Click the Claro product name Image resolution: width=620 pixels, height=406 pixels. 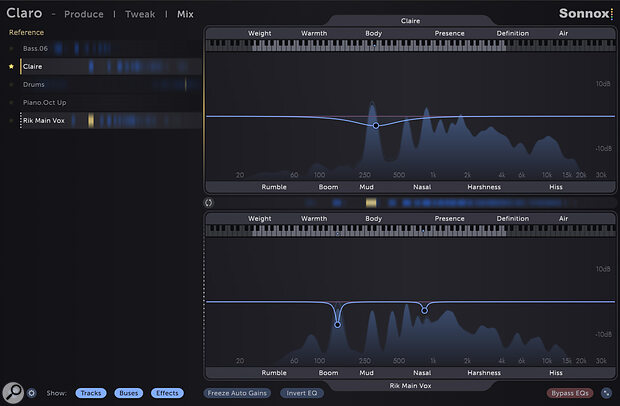(x=24, y=13)
